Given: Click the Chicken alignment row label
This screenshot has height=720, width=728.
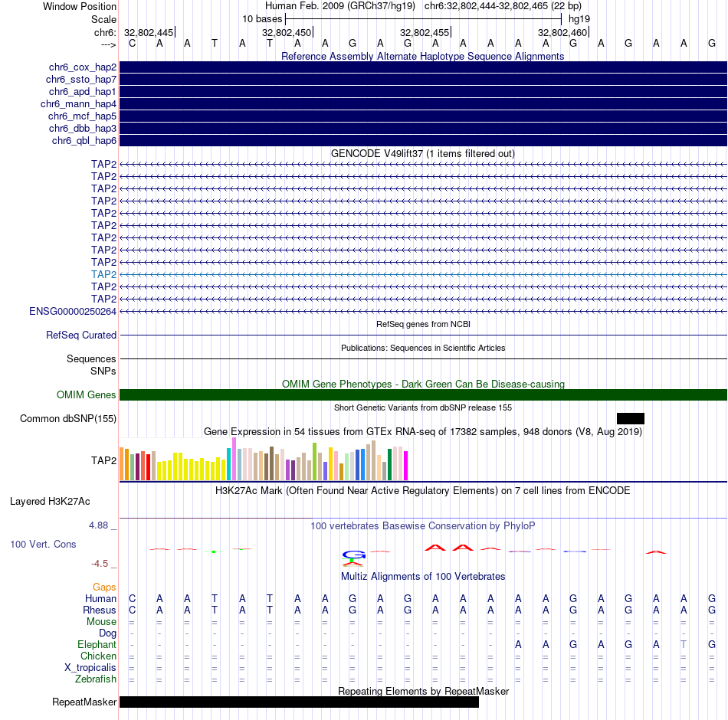Looking at the screenshot, I should tap(98, 656).
